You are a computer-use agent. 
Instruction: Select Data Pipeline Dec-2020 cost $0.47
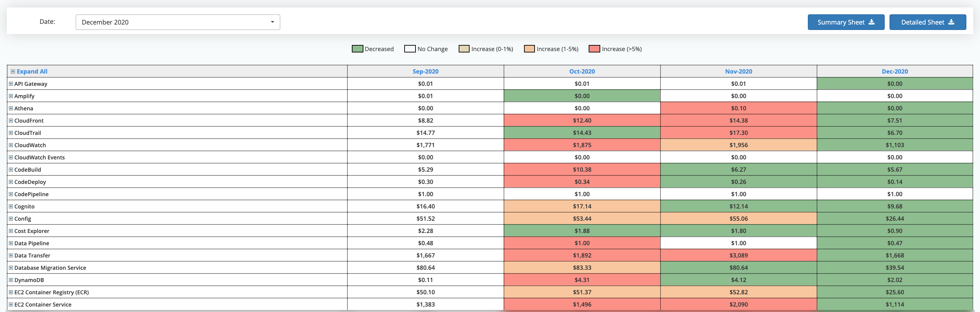coord(895,243)
